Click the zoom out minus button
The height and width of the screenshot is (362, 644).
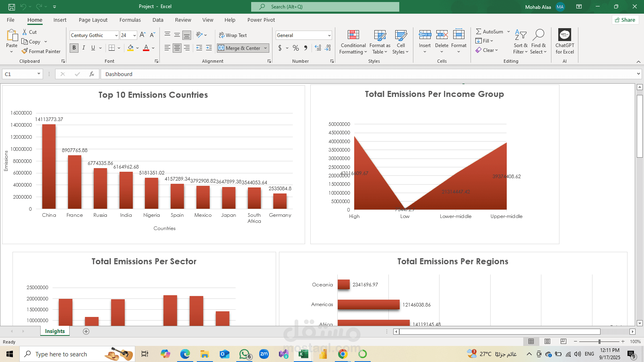click(576, 341)
